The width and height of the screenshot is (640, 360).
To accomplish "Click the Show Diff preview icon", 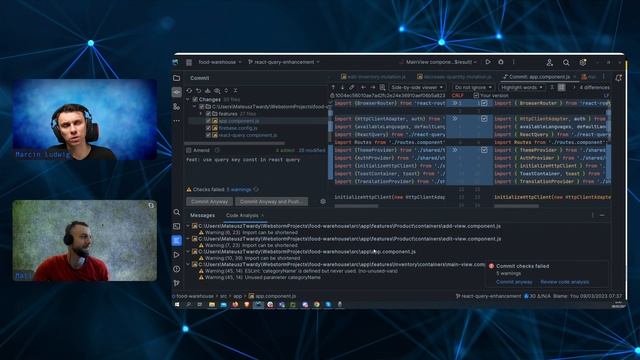I will (x=217, y=91).
